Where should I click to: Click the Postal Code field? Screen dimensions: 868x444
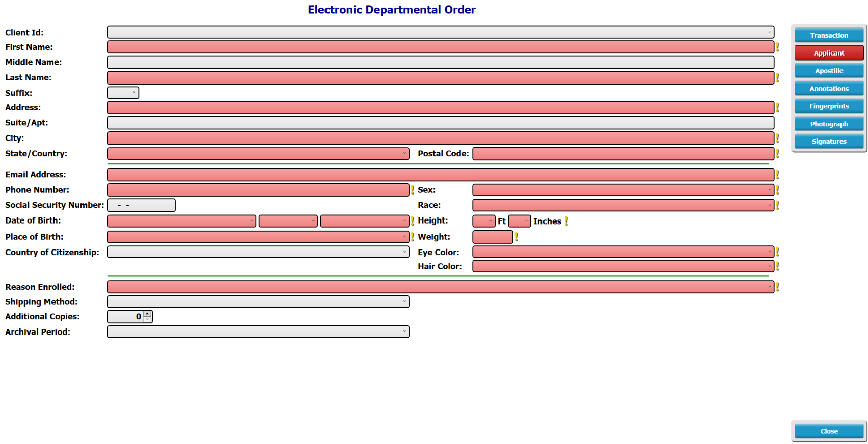coord(623,153)
